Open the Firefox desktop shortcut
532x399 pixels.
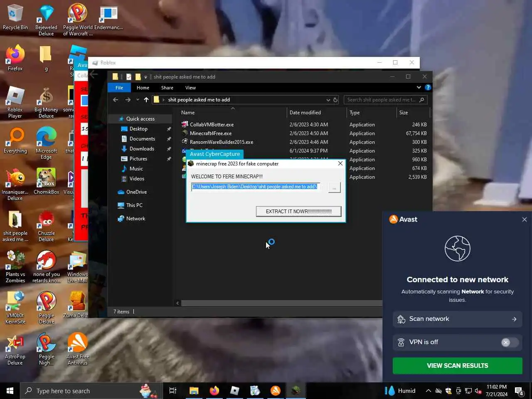point(15,58)
